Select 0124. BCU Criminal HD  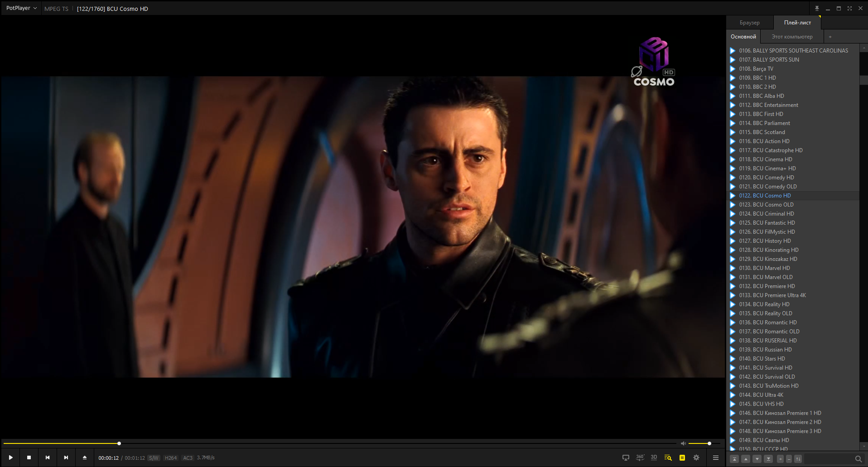[x=793, y=214]
